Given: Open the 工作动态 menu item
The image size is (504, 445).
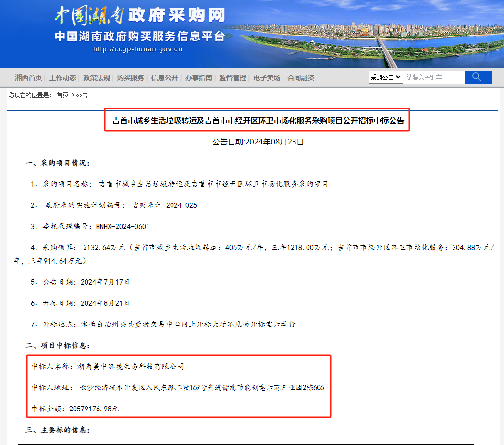Looking at the screenshot, I should (62, 77).
